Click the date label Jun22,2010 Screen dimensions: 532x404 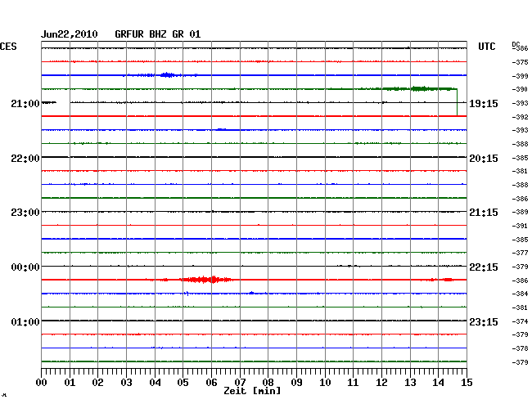[70, 34]
